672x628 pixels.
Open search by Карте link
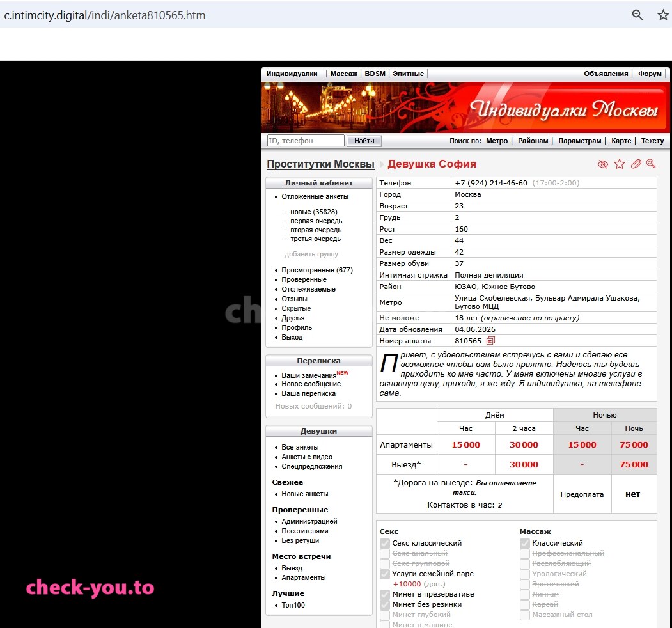(x=621, y=141)
